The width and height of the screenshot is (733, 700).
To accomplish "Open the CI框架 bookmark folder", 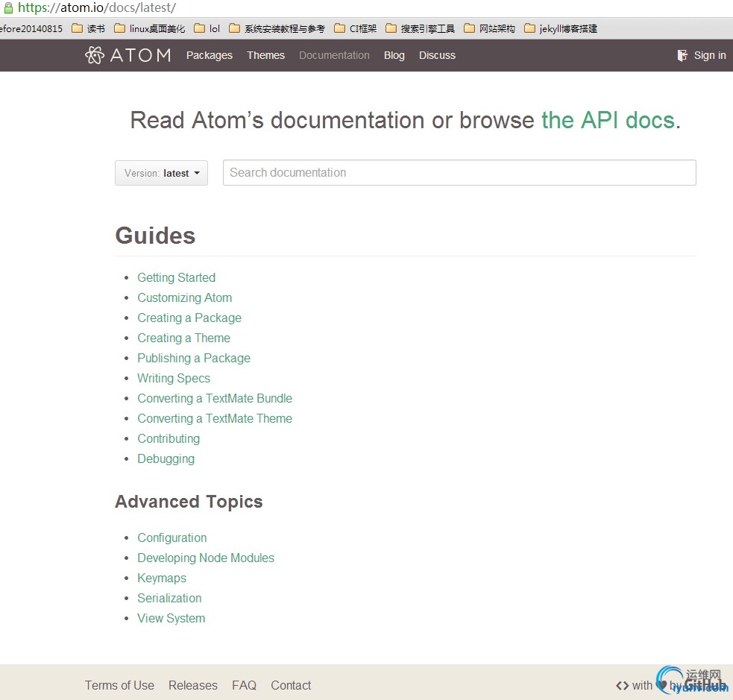I will [x=355, y=28].
